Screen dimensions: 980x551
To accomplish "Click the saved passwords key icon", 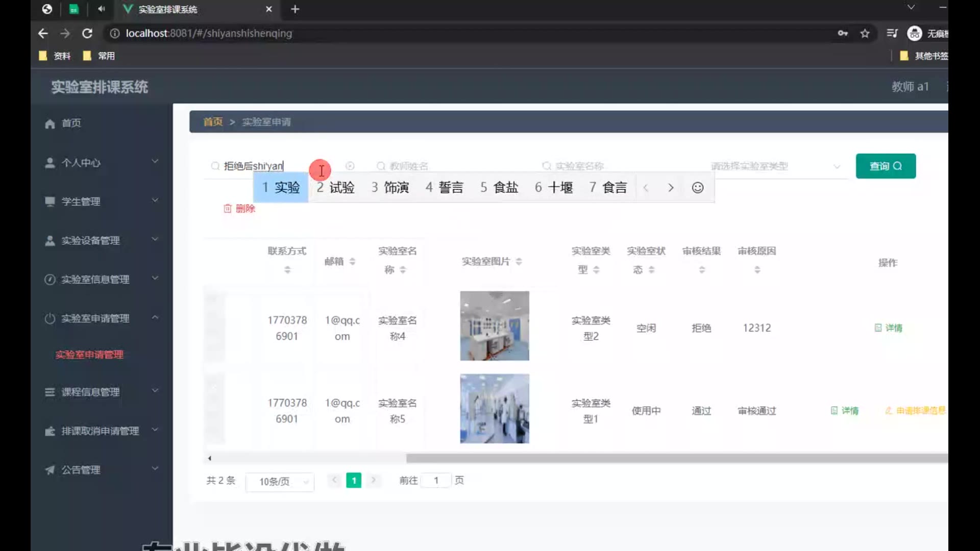I will coord(843,33).
